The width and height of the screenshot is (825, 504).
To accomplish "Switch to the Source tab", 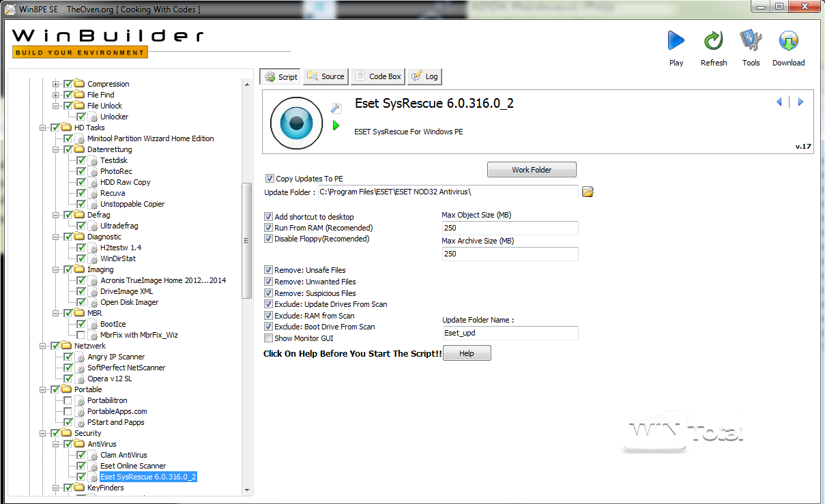I will pos(325,76).
